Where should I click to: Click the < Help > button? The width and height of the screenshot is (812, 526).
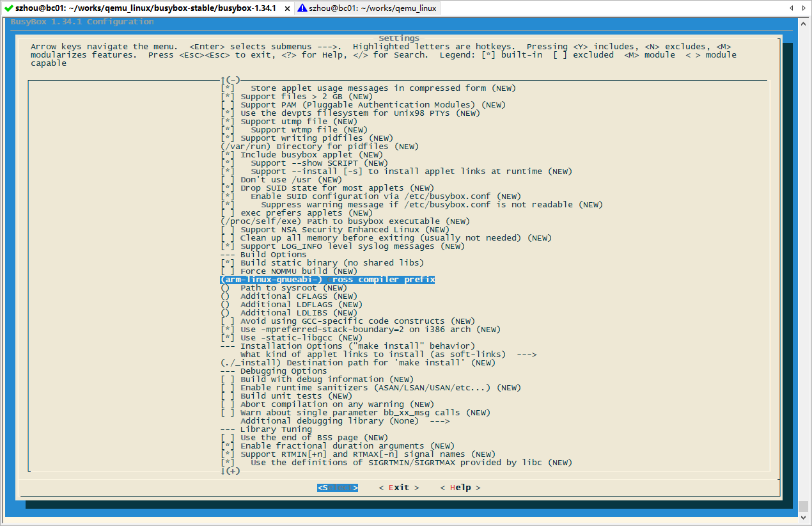click(x=460, y=488)
